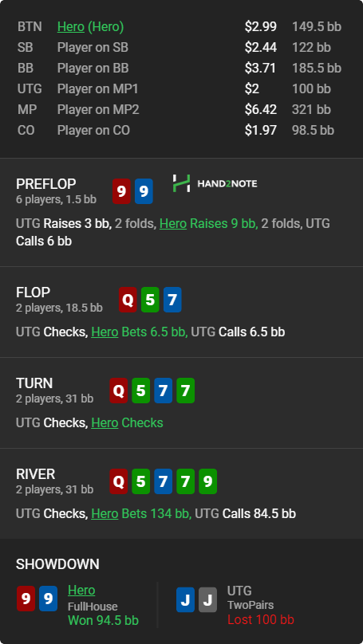The width and height of the screenshot is (363, 644).
Task: Click the red 9 preflop hole card
Action: (121, 191)
